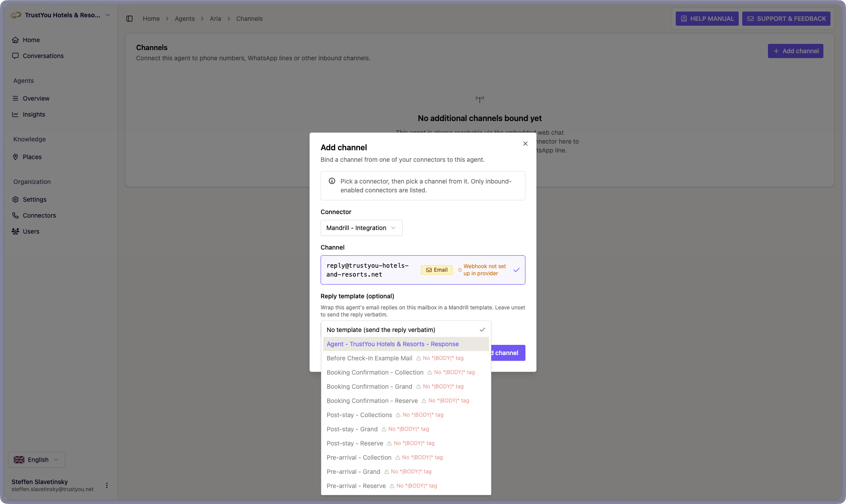Click the selected channel checkmark
Screen dimensions: 846x504
tap(517, 270)
